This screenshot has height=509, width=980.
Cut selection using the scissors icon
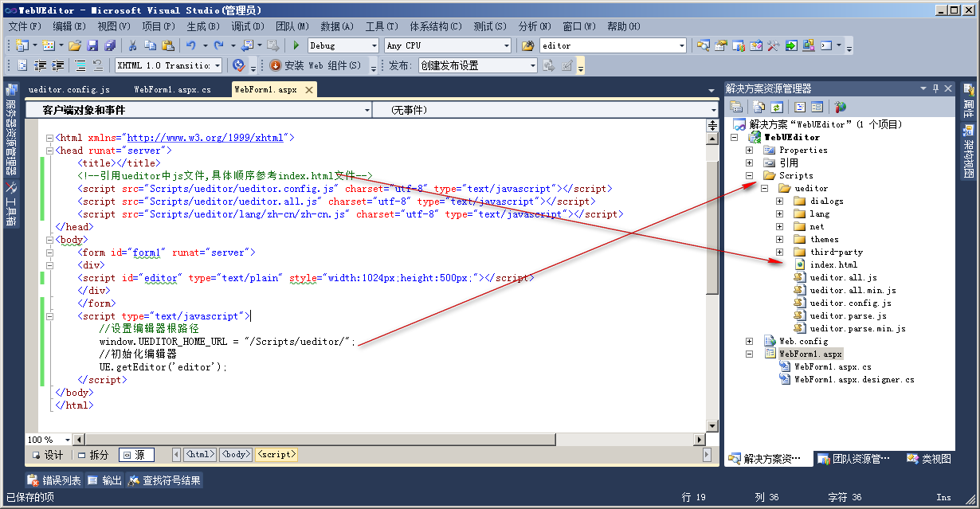click(133, 45)
